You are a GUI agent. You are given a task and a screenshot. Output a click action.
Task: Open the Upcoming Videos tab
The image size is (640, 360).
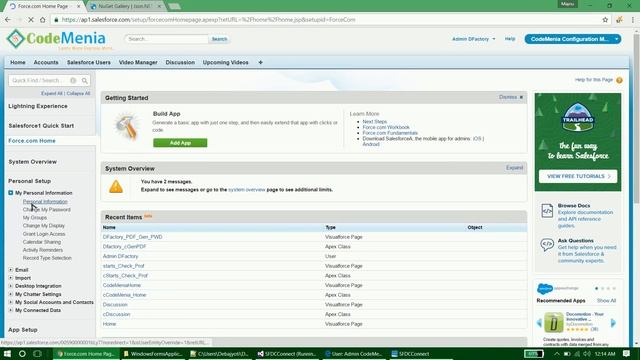click(225, 62)
